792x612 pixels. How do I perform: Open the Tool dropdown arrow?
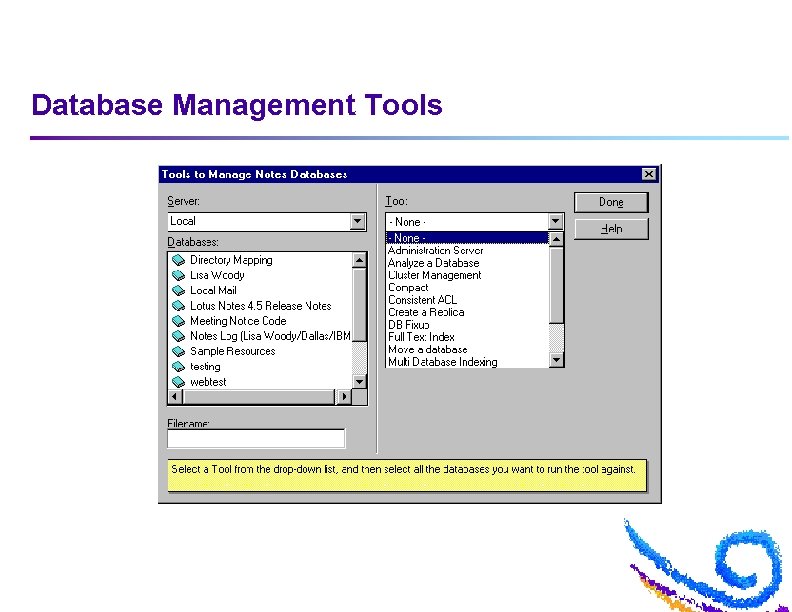(x=556, y=221)
